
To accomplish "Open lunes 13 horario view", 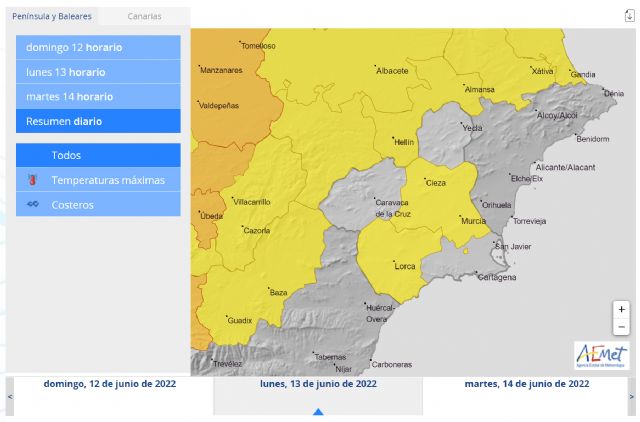I will (98, 72).
